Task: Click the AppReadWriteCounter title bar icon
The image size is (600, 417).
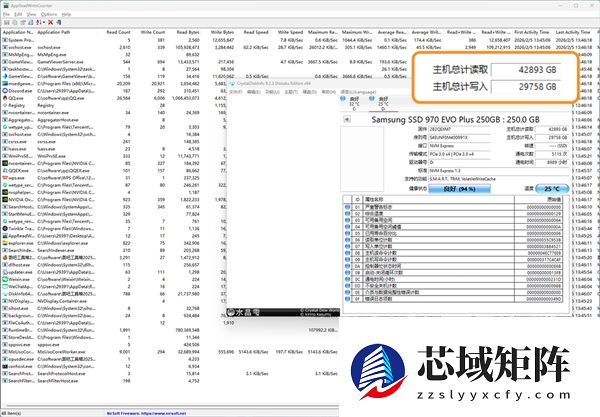Action: (x=6, y=5)
